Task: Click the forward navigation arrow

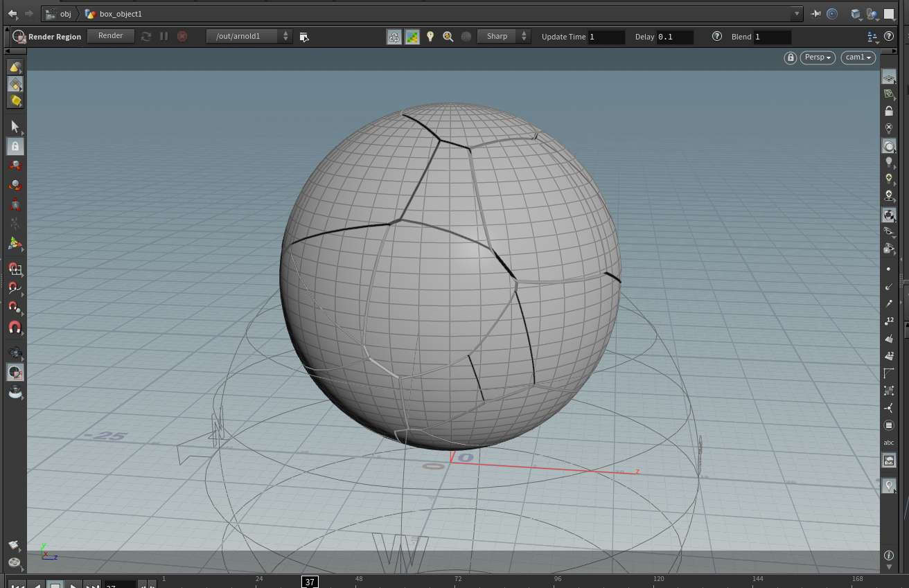Action: (x=29, y=14)
